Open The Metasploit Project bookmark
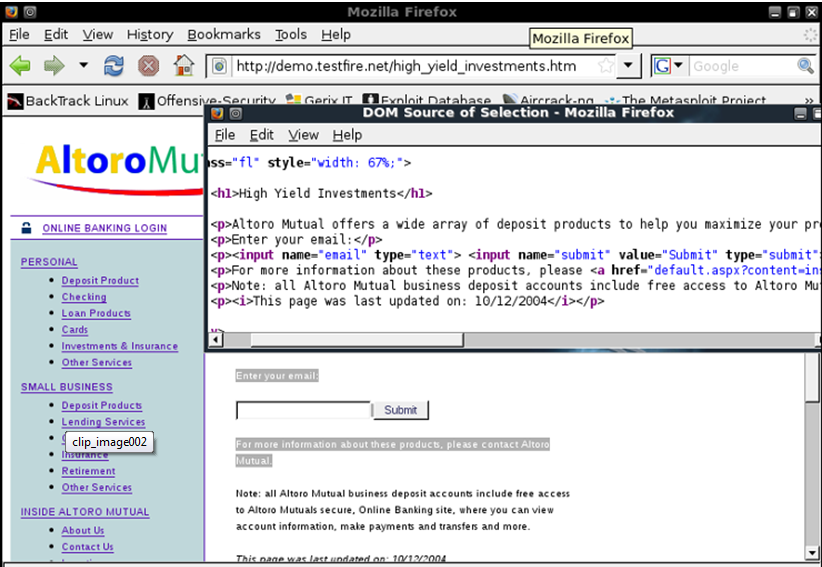The width and height of the screenshot is (822, 567). 685,101
